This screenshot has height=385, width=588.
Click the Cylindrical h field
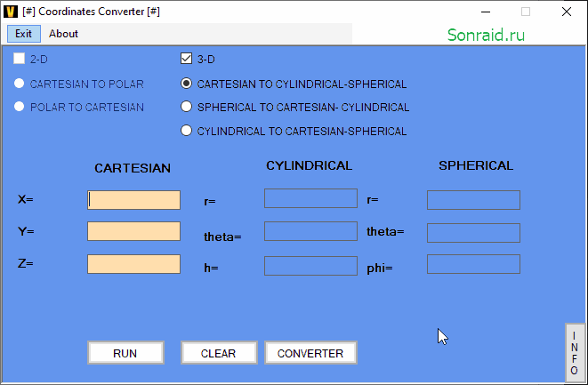click(310, 266)
